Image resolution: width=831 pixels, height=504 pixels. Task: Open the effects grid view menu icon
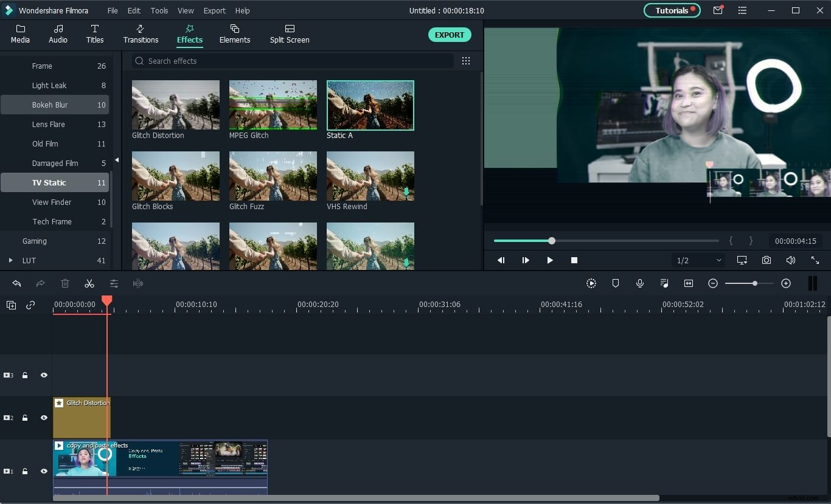click(x=466, y=61)
